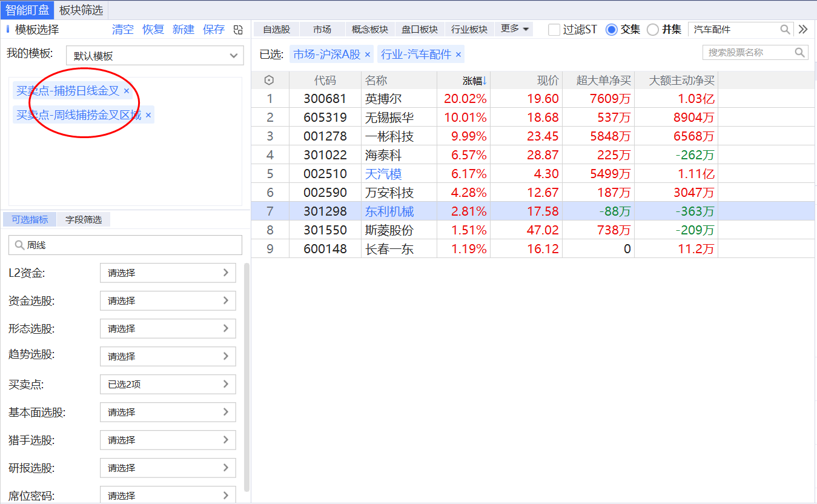Image resolution: width=817 pixels, height=504 pixels.
Task: Remove the 行业-汽车配件 filter chip
Action: tap(458, 55)
